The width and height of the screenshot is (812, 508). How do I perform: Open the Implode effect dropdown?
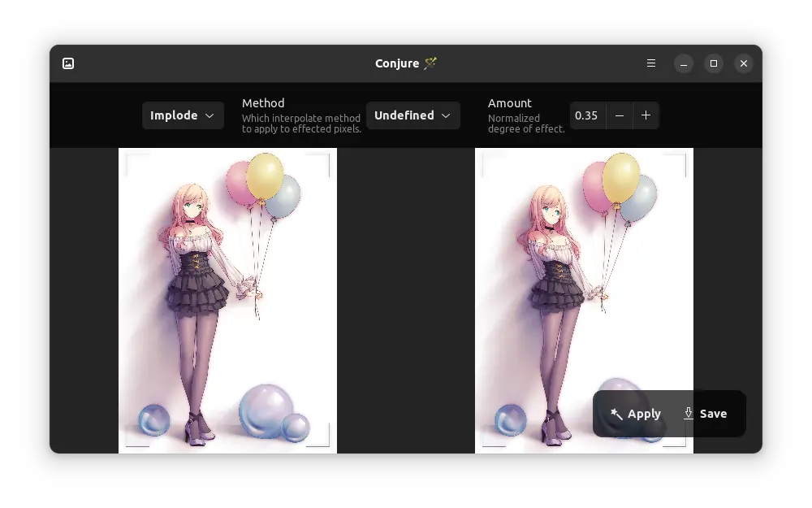(183, 115)
